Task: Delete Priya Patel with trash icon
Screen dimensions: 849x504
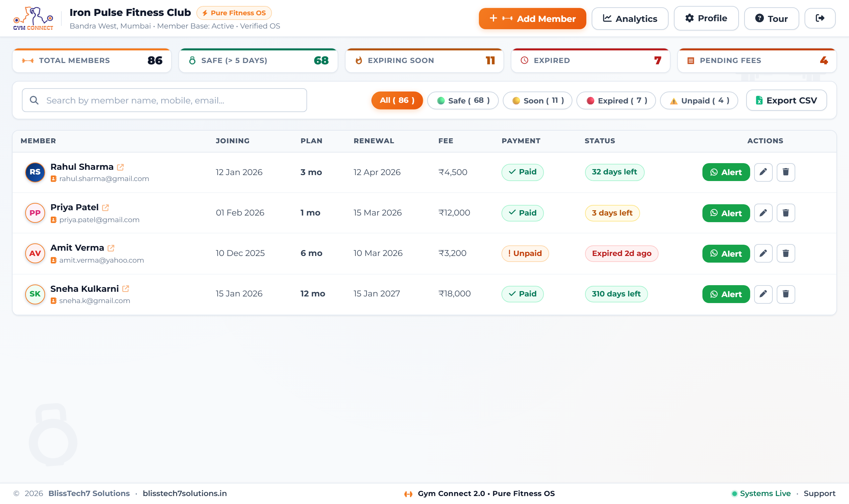Action: coord(786,213)
